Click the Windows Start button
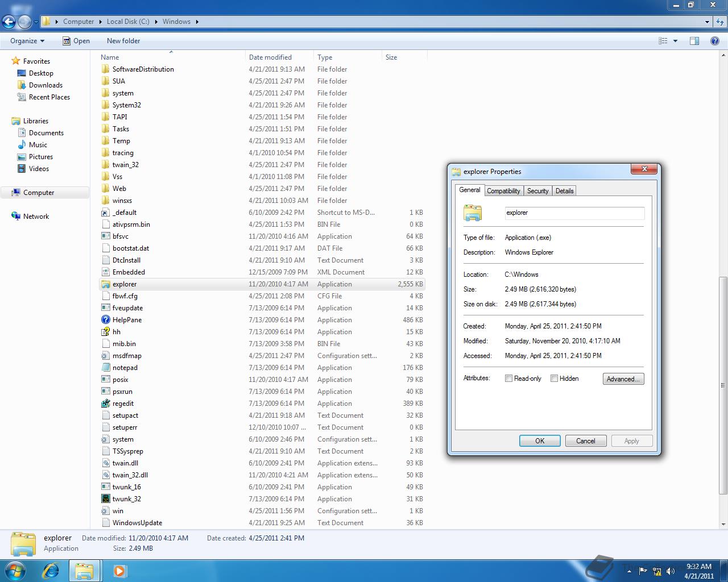This screenshot has width=728, height=582. [x=15, y=571]
